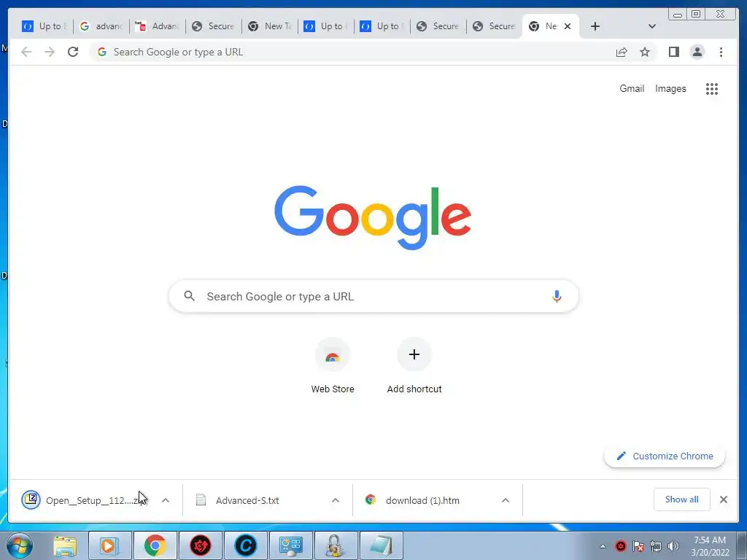Image resolution: width=747 pixels, height=560 pixels.
Task: Open Windows Explorer from the taskbar
Action: click(65, 545)
